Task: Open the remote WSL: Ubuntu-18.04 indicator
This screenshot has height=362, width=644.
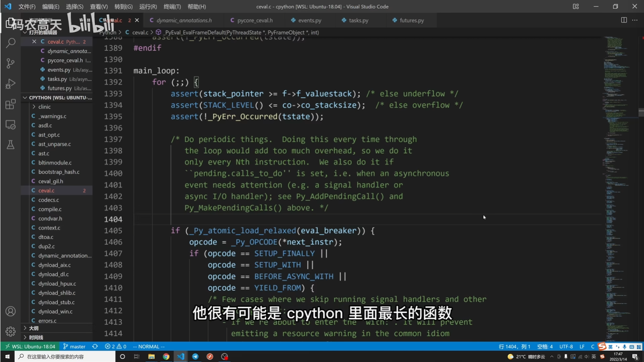Action: [x=30, y=346]
